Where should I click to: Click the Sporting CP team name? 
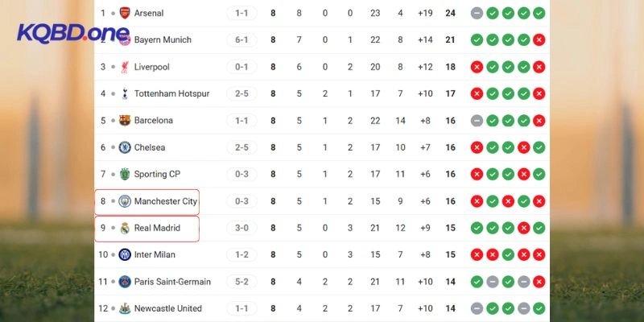pos(157,174)
